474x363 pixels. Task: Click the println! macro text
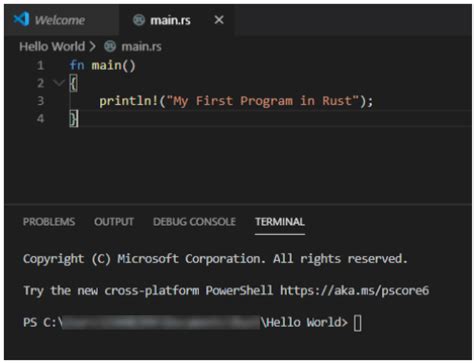click(129, 101)
